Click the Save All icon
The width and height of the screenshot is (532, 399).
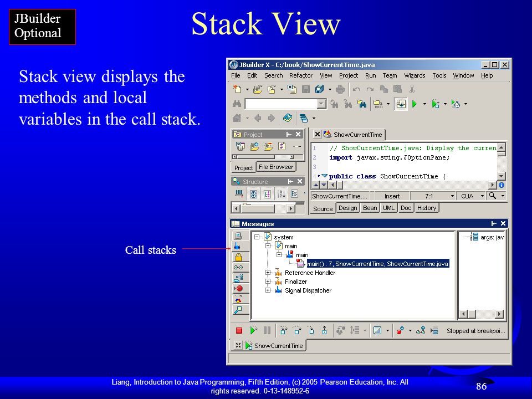pyautogui.click(x=319, y=89)
